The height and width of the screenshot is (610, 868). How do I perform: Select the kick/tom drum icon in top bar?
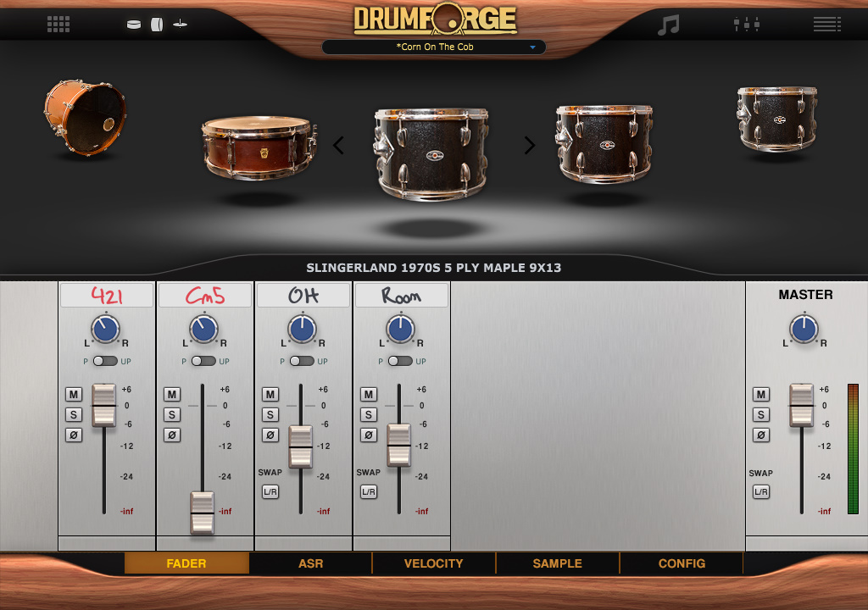click(x=157, y=25)
